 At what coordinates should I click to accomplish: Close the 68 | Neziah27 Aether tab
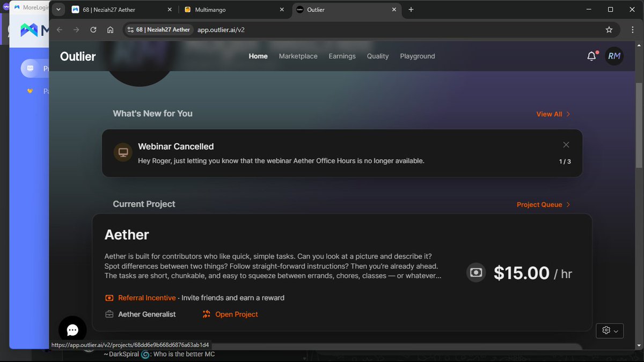(x=170, y=10)
